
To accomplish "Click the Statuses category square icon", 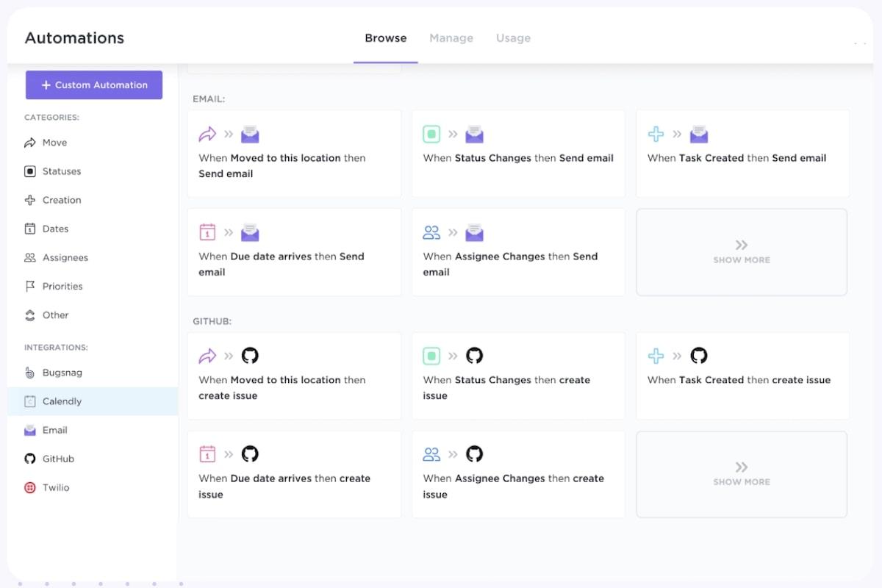I will pyautogui.click(x=30, y=171).
